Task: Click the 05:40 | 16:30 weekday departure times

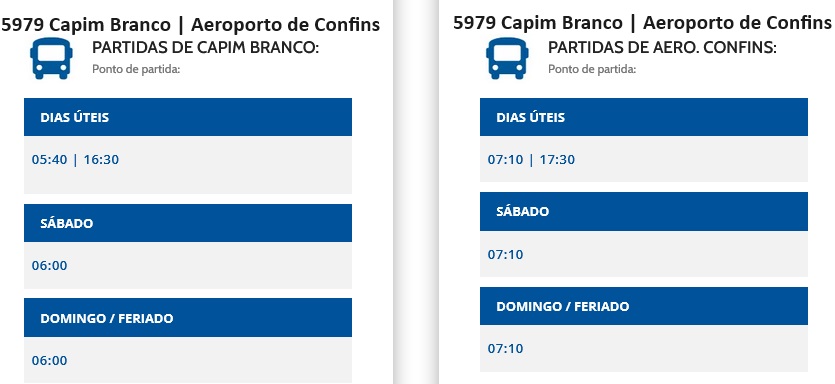Action: [75, 159]
